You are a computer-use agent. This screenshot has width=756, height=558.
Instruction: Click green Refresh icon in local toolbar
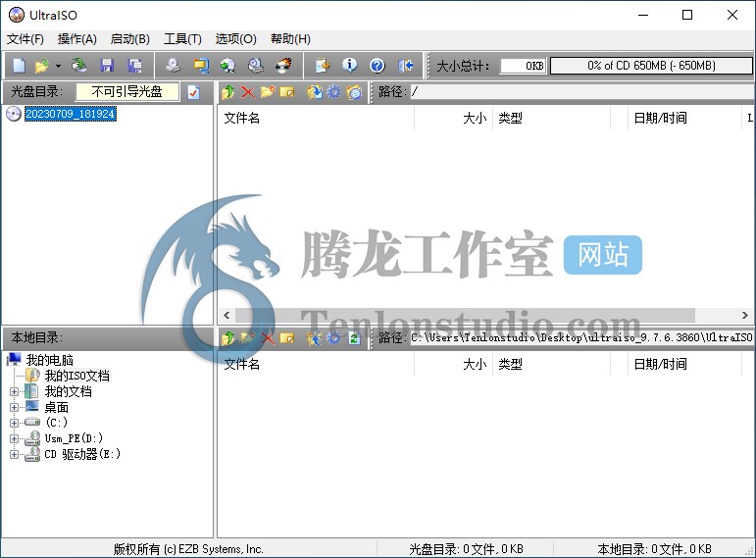[354, 338]
